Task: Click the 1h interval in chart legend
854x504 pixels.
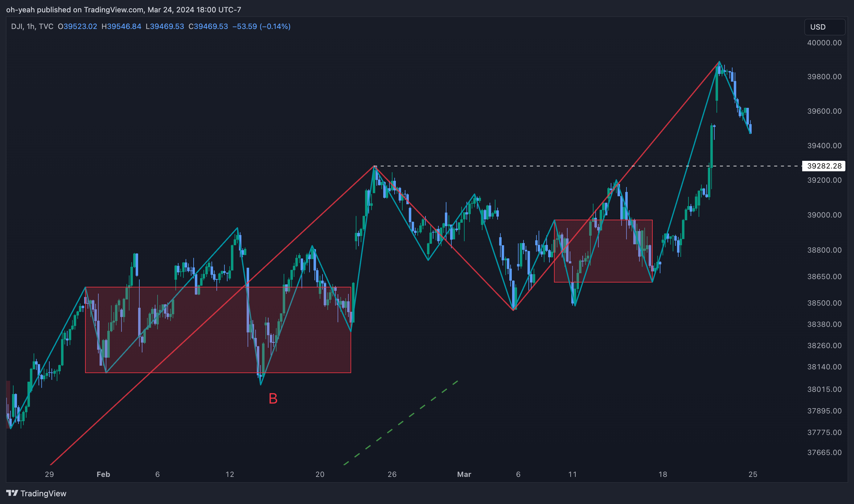Action: coord(31,26)
